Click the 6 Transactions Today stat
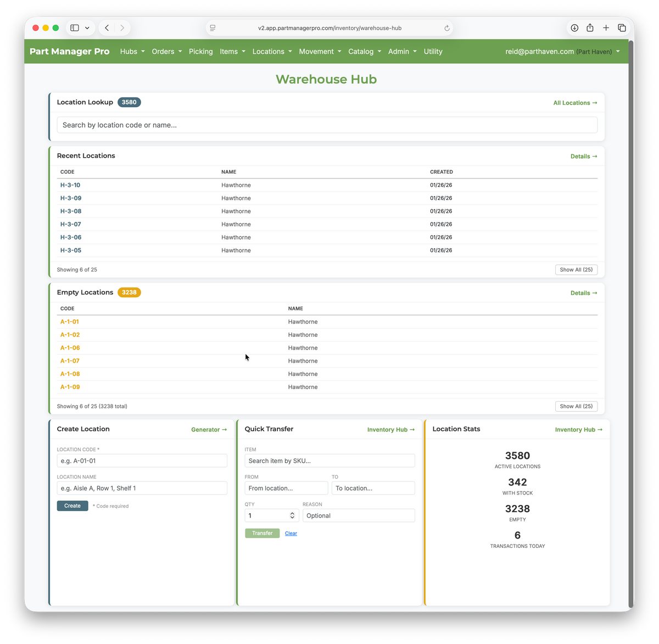Viewport: 659px width, 644px height. point(517,539)
